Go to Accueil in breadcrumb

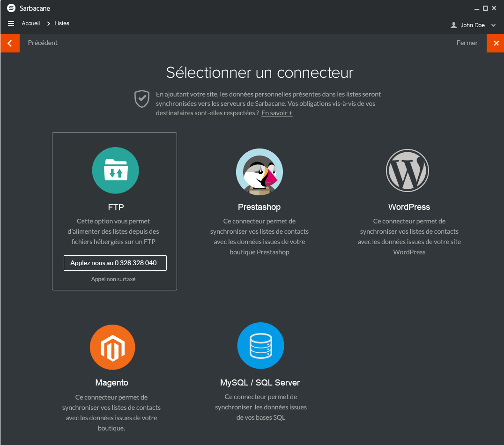point(31,23)
